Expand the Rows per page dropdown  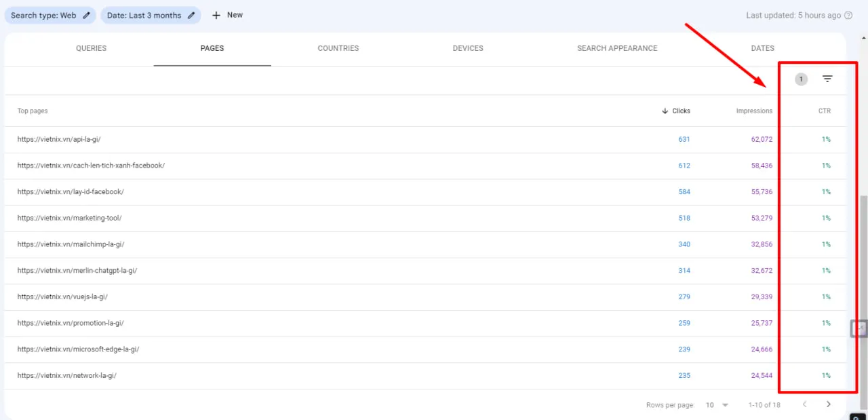717,405
